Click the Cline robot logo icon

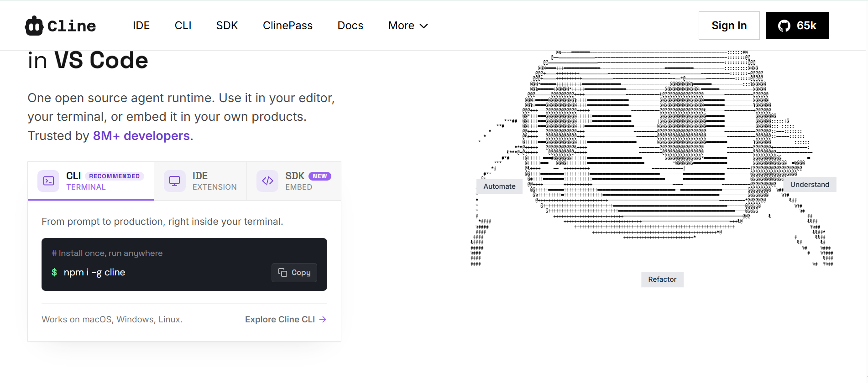(34, 26)
